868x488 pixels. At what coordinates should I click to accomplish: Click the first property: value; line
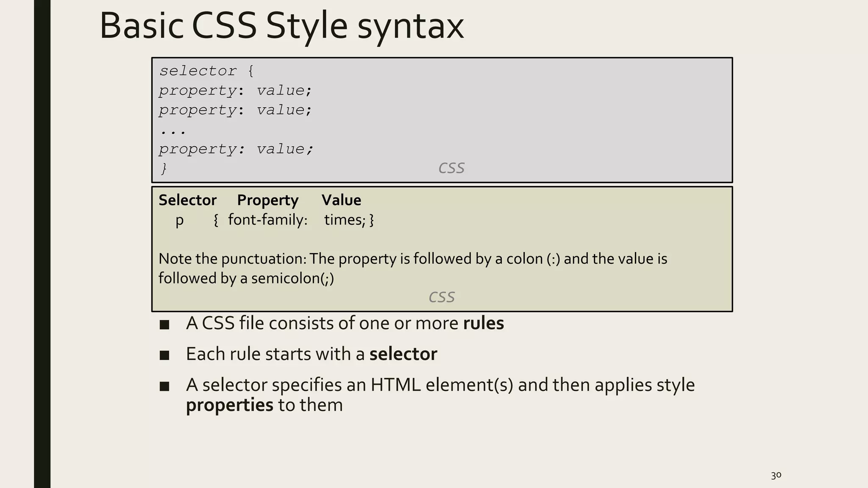click(x=235, y=91)
